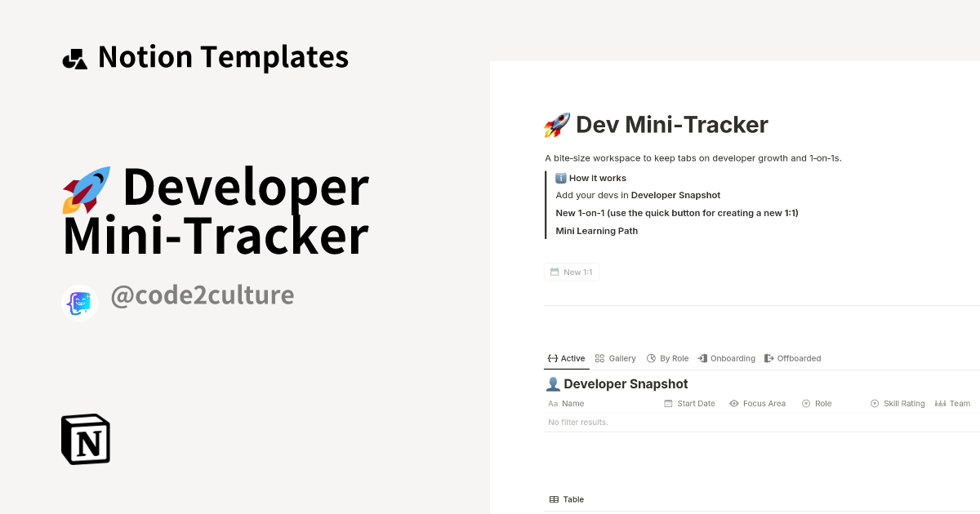980x514 pixels.
Task: Click the person icon beside Developer Snapshot
Action: click(552, 384)
